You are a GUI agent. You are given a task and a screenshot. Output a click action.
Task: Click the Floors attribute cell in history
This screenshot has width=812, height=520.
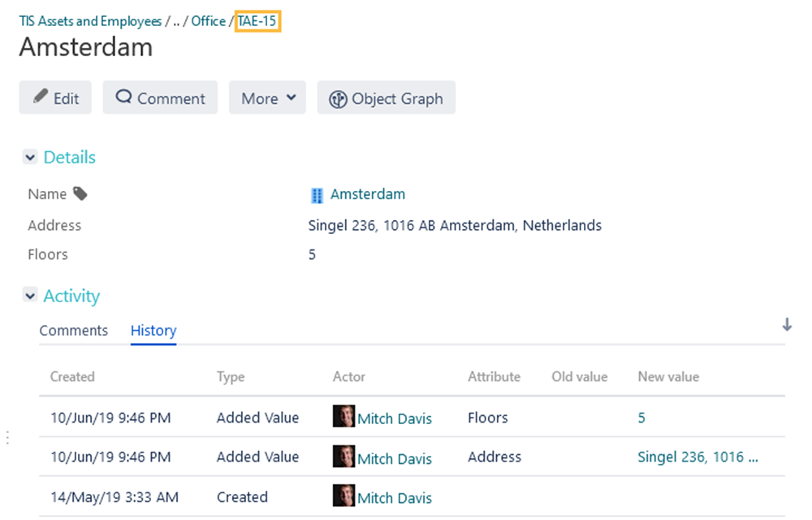(488, 418)
